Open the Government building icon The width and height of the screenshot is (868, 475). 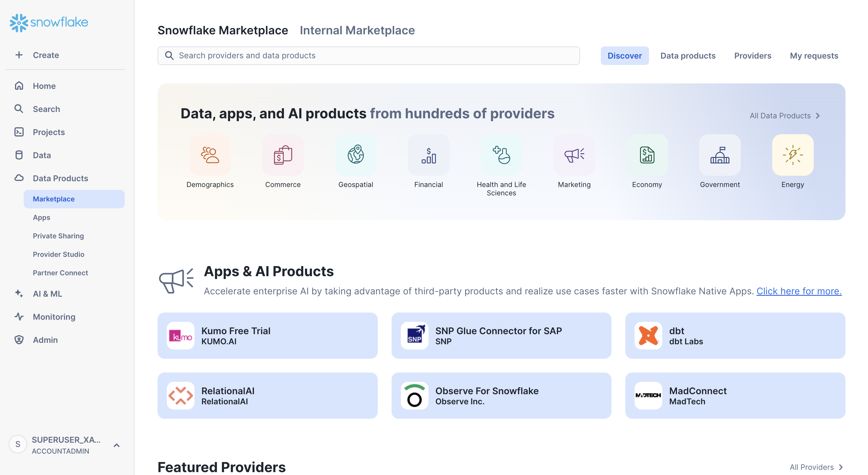(720, 155)
